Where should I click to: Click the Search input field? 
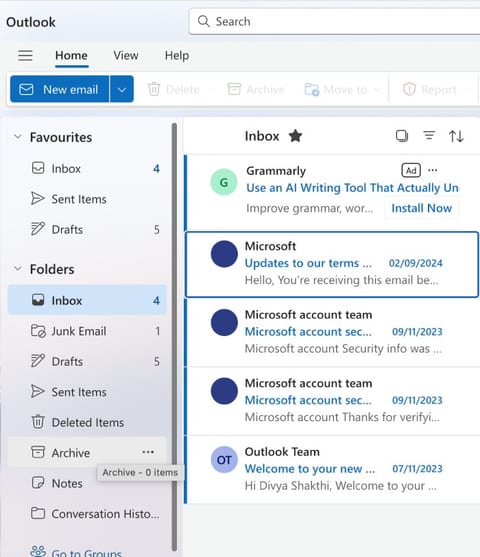point(335,22)
